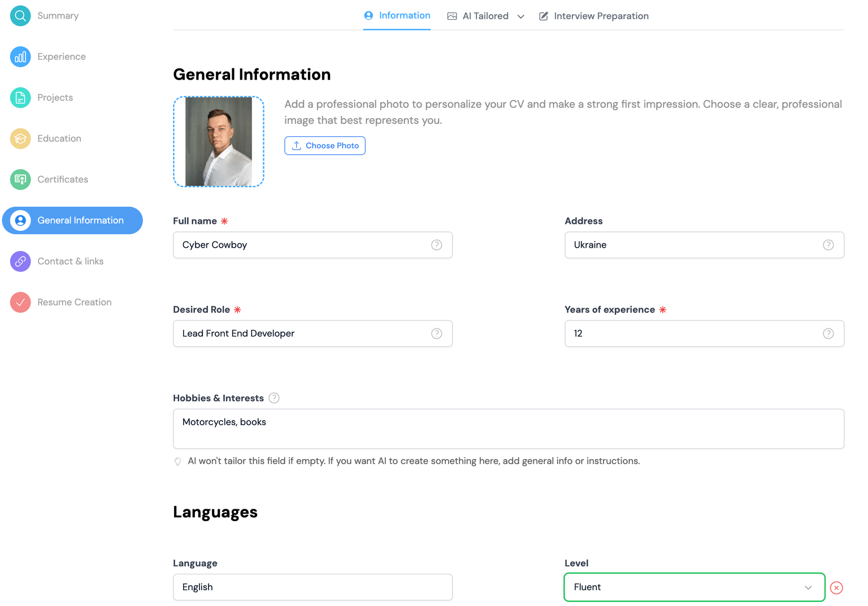Image resolution: width=868 pixels, height=606 pixels.
Task: Open Resume Creation in the sidebar
Action: coord(75,302)
